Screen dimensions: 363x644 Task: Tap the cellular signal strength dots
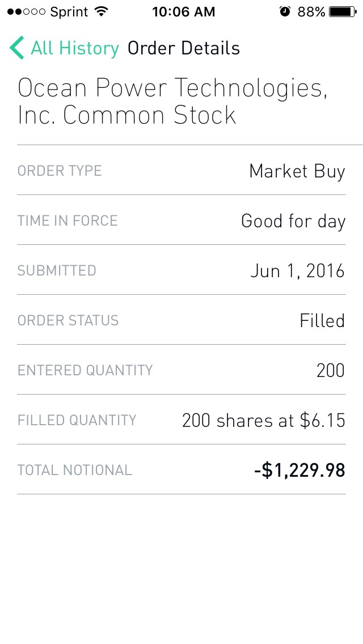pos(27,12)
